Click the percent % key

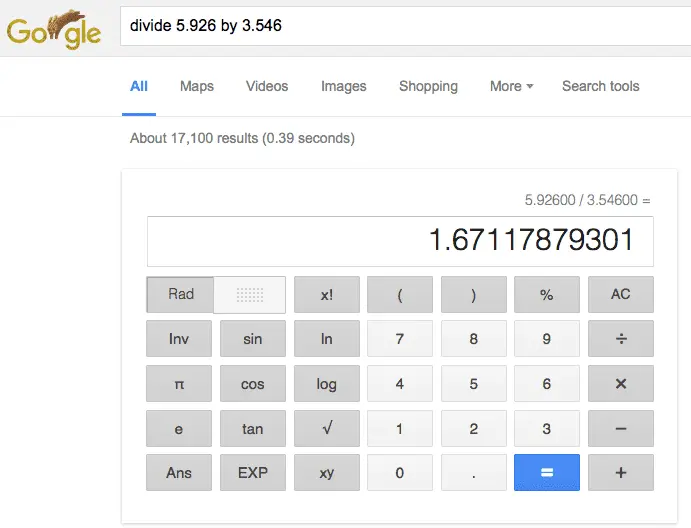(547, 294)
